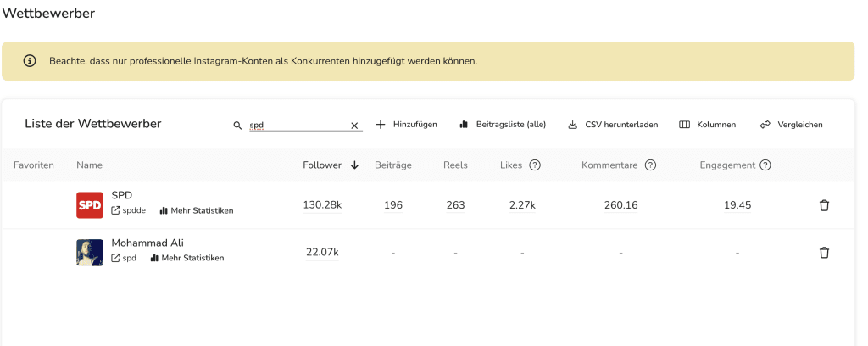Open Mehr Statistiken for SPD
The image size is (868, 346).
click(x=196, y=210)
